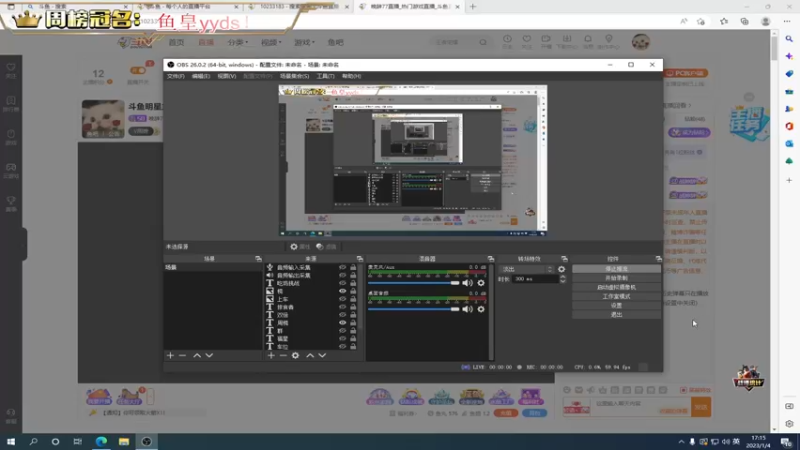800x450 pixels.
Task: Toggle lock for 音频输入采集 source
Action: click(x=353, y=267)
